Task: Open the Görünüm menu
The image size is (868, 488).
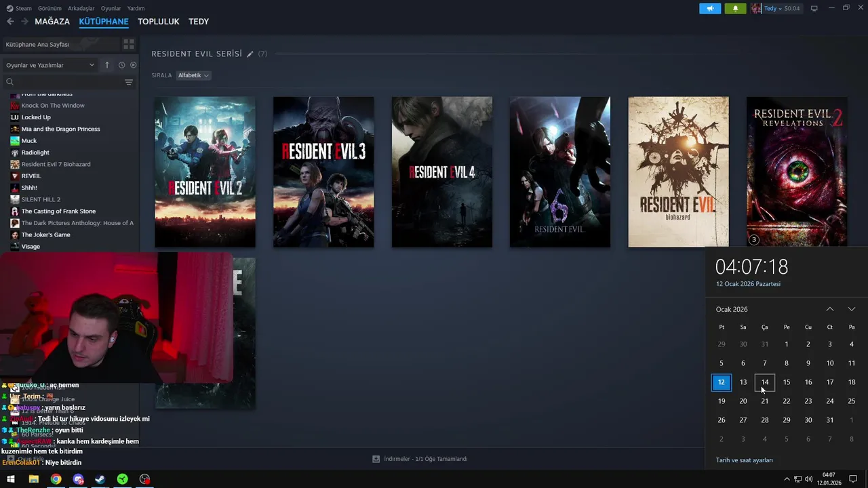Action: (x=50, y=8)
